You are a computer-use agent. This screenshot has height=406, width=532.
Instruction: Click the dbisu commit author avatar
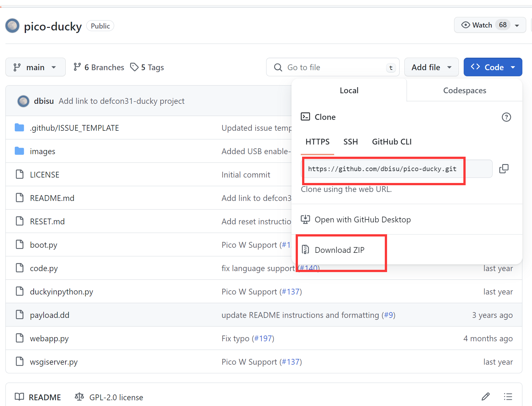[x=23, y=101]
